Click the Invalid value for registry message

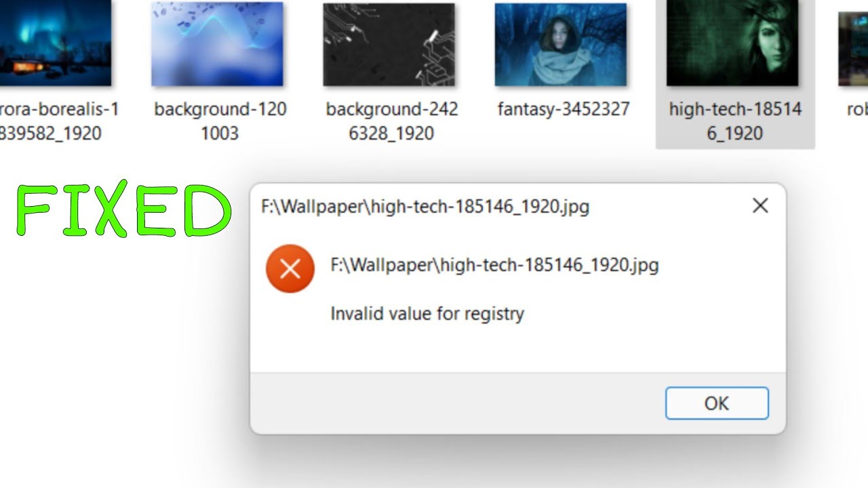[427, 314]
